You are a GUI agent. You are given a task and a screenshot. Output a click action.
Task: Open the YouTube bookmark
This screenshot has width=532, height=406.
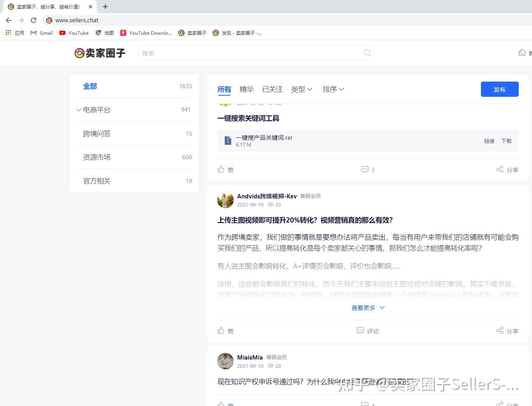pyautogui.click(x=74, y=33)
